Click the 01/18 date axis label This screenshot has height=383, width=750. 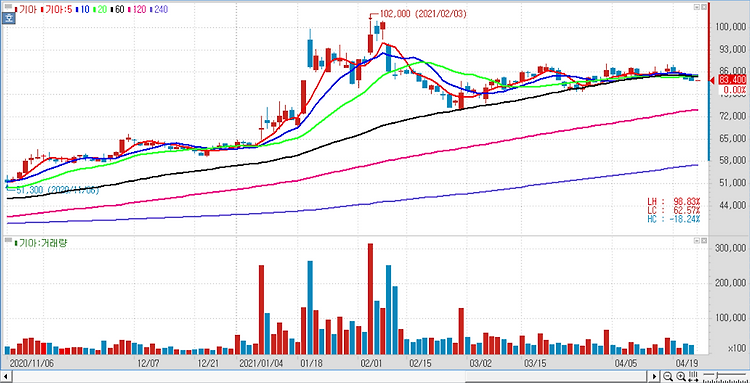311,363
